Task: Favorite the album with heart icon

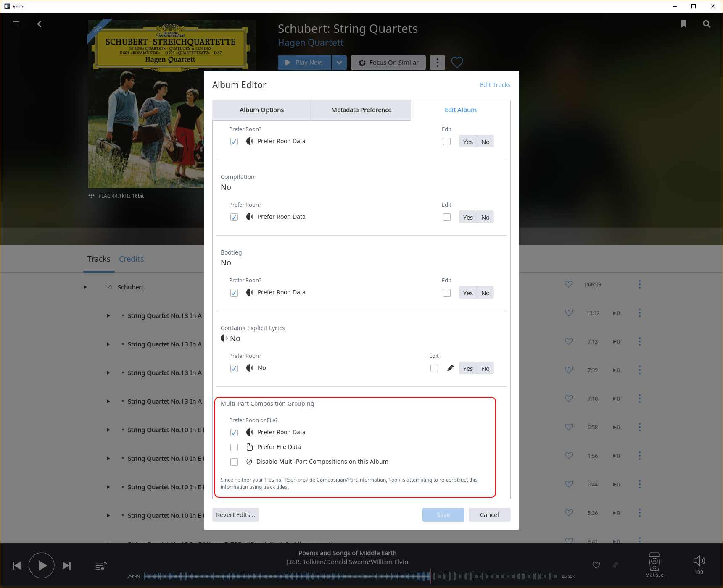Action: tap(457, 63)
